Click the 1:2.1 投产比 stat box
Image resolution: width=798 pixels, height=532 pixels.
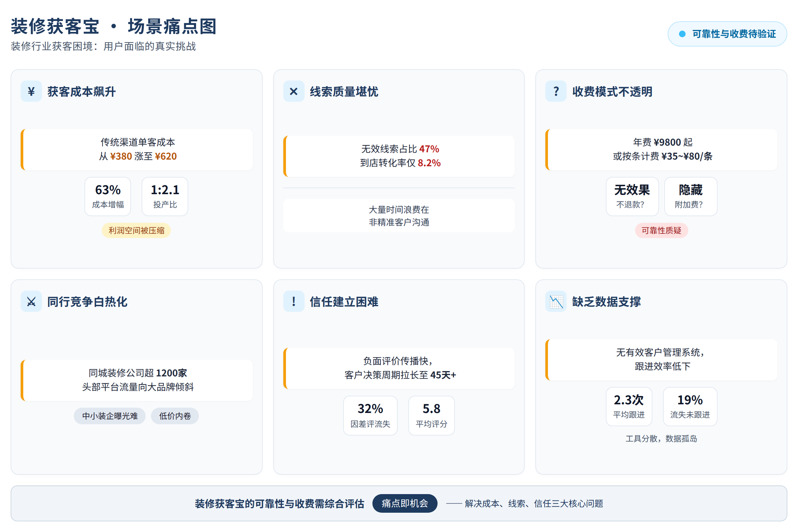pos(165,197)
